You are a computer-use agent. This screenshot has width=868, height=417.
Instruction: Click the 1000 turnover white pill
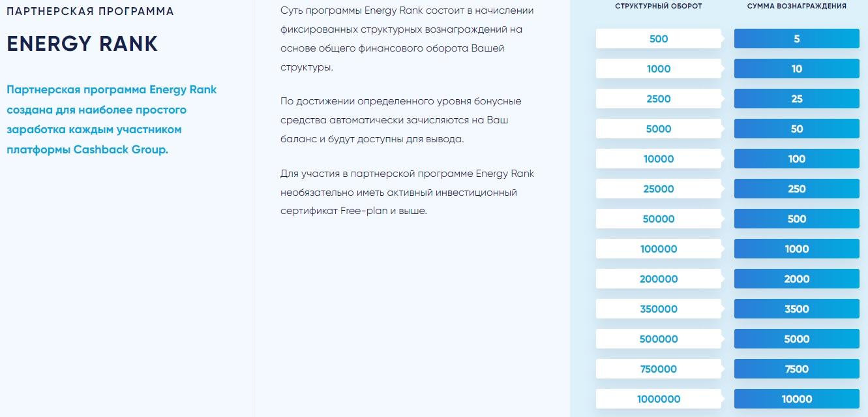pyautogui.click(x=659, y=69)
